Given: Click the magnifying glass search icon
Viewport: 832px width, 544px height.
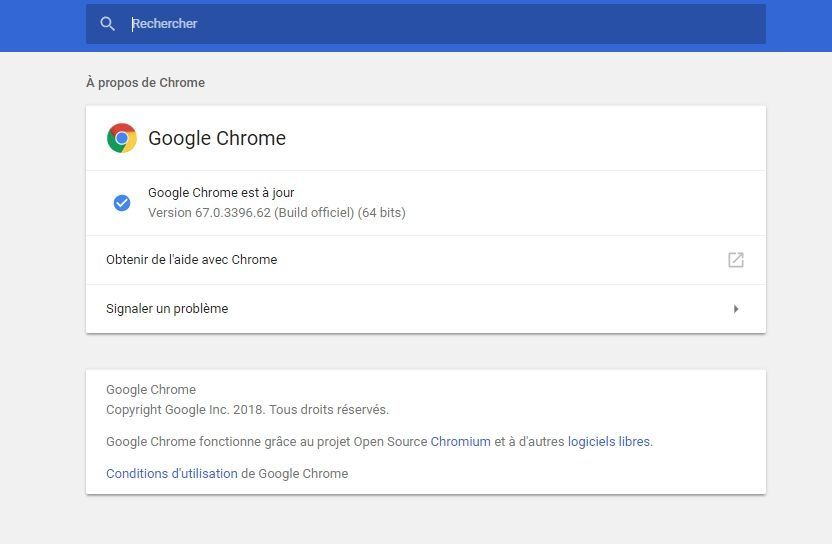Looking at the screenshot, I should click(x=107, y=23).
